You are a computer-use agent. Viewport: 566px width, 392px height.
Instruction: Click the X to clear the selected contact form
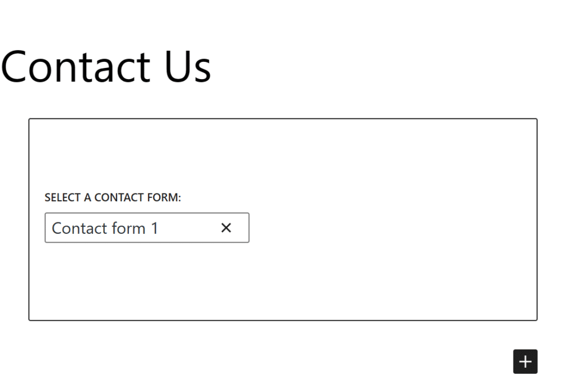(226, 227)
